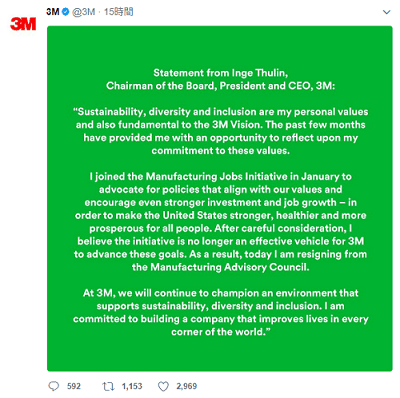Click the 15時間 timestamp

click(x=118, y=12)
